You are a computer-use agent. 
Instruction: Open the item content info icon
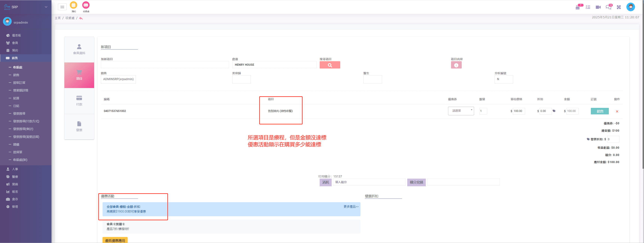[456, 65]
